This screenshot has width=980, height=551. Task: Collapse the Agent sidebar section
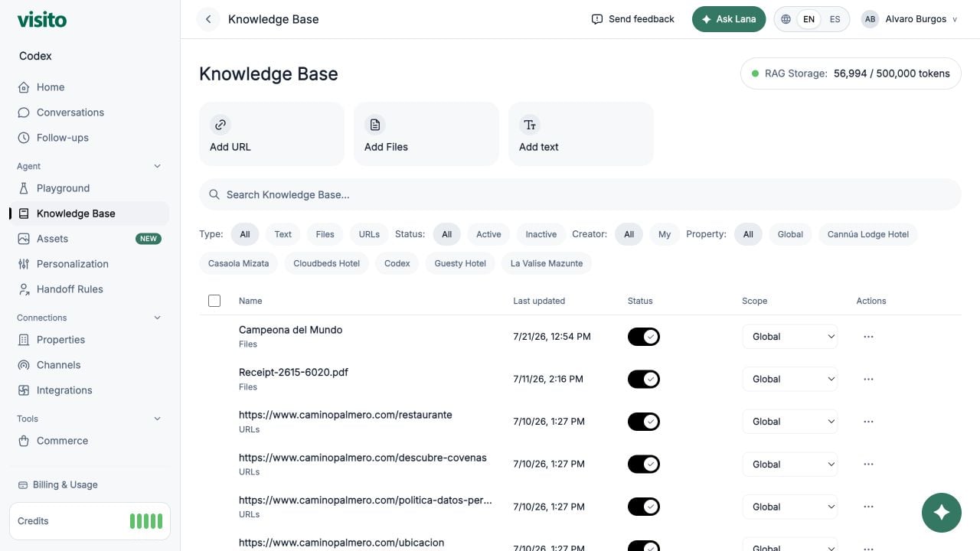(158, 166)
